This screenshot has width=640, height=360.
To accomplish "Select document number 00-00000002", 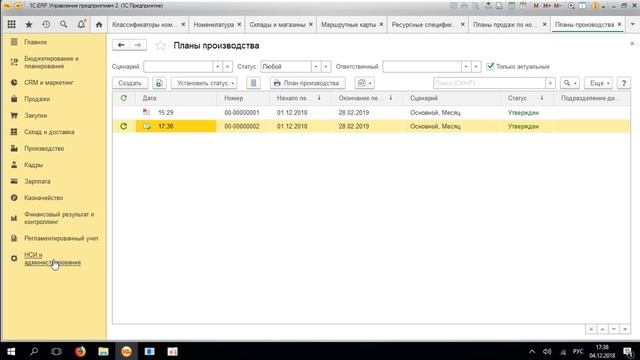I will point(242,126).
